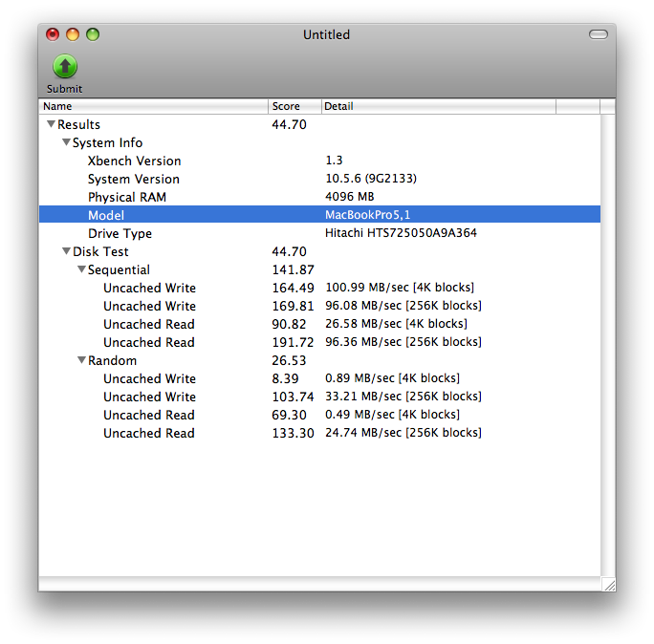Collapse the Disk Test section
This screenshot has height=644, width=654.
tap(66, 251)
